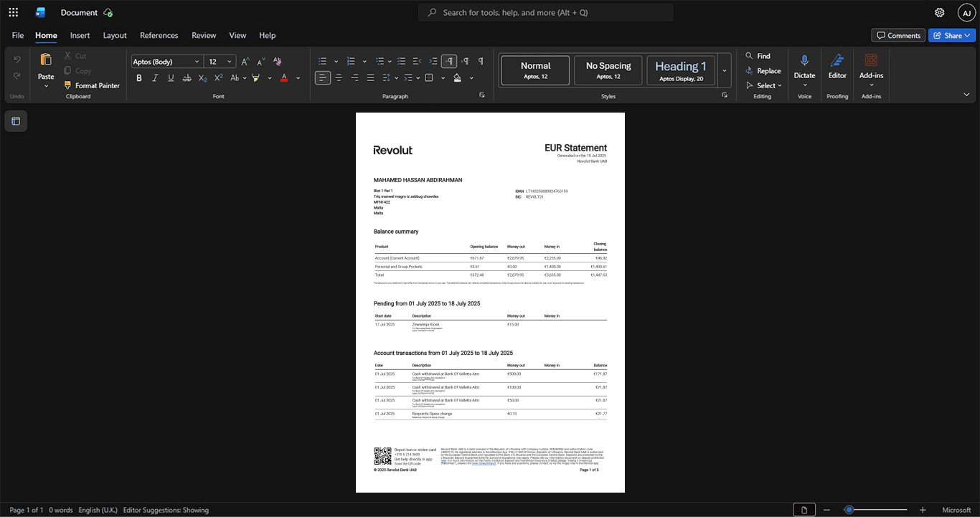The width and height of the screenshot is (980, 517).
Task: Open the Aptos (Body) font name dropdown
Action: click(x=197, y=62)
